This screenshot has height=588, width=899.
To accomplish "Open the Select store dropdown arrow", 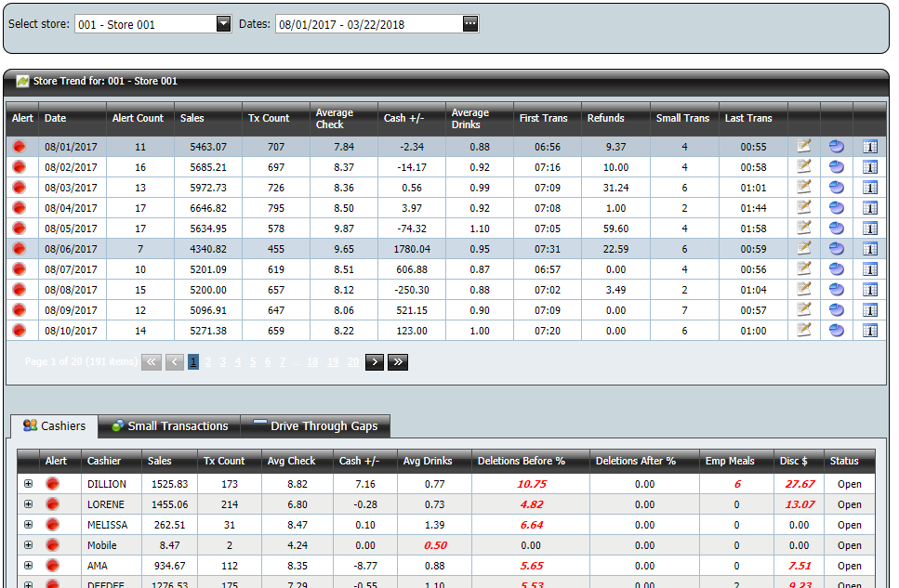I will tap(223, 24).
